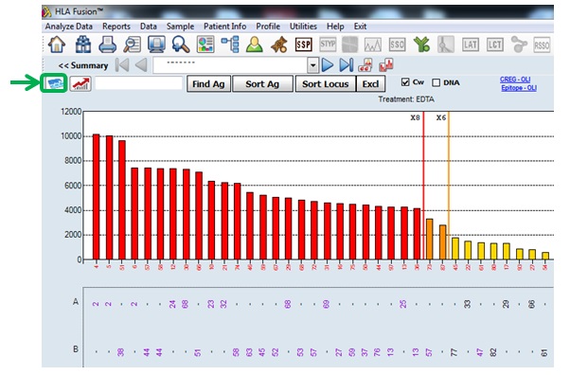
Task: Click the gray grid icon next to STYP
Action: point(349,45)
